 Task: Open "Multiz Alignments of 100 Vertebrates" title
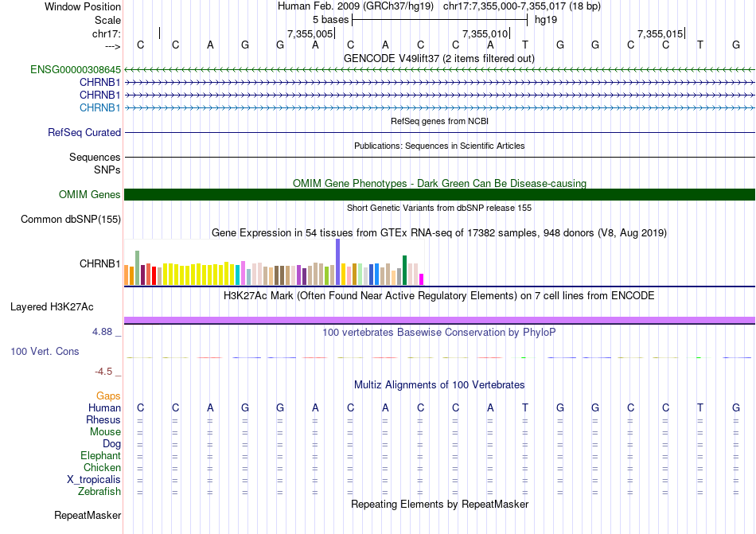pos(439,384)
